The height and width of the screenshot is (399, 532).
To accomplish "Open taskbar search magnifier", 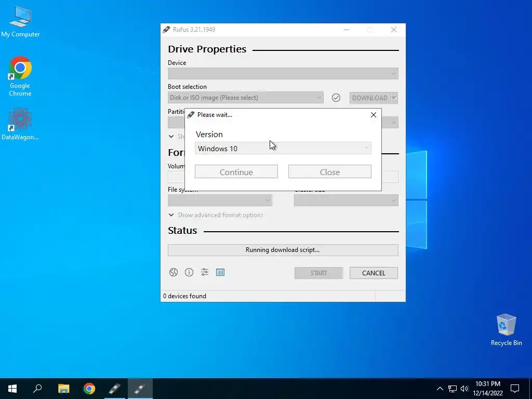I will 37,389.
